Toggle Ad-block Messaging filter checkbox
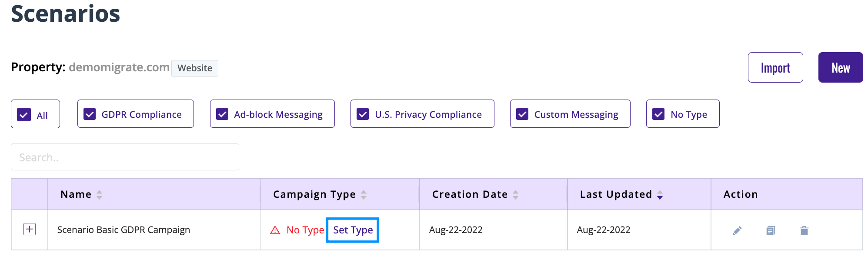 222,114
